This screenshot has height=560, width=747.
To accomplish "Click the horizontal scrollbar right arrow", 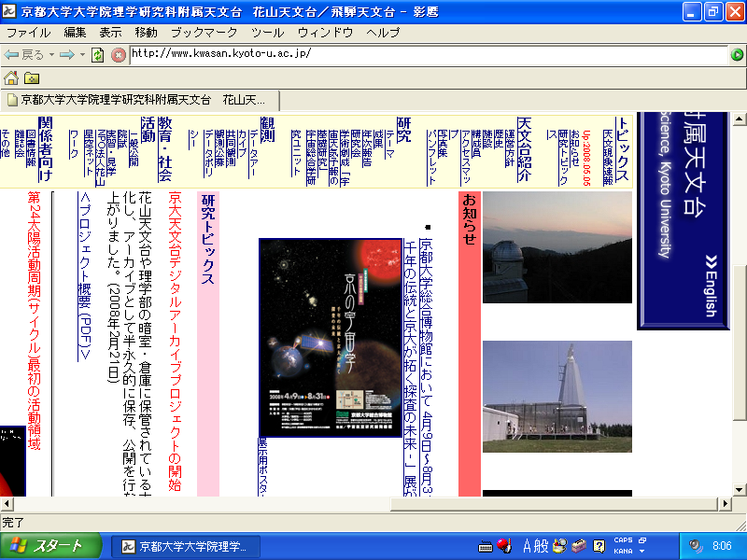I will [x=725, y=503].
